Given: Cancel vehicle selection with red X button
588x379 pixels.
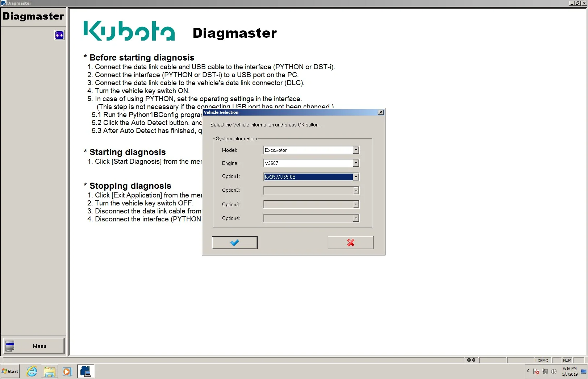Looking at the screenshot, I should pos(350,243).
